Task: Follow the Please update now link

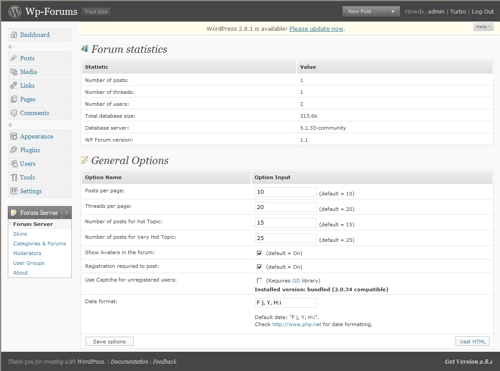Action: coord(316,29)
